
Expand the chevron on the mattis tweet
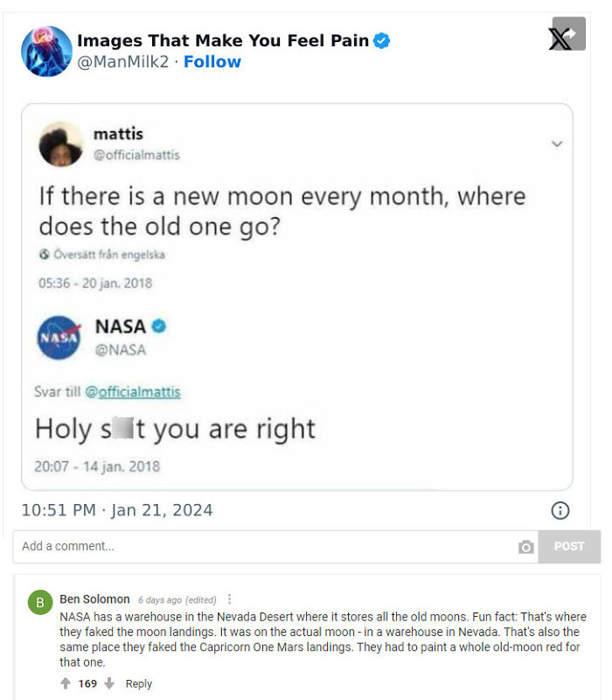coord(556,143)
